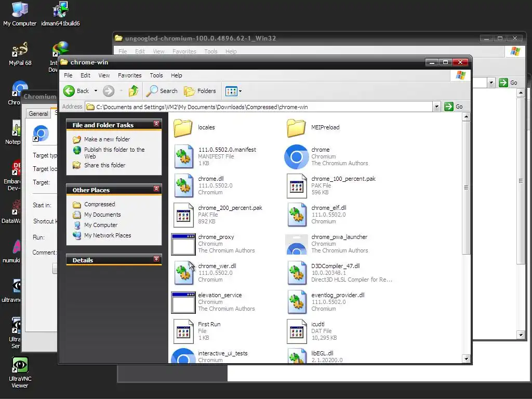
Task: Click scrollbar thumb in ungoogled-chromium window
Action: (x=521, y=180)
